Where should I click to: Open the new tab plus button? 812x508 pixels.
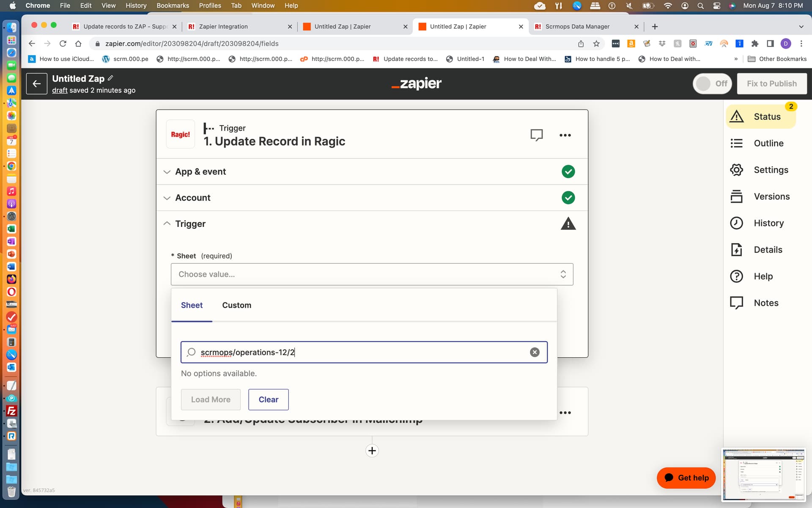click(655, 26)
